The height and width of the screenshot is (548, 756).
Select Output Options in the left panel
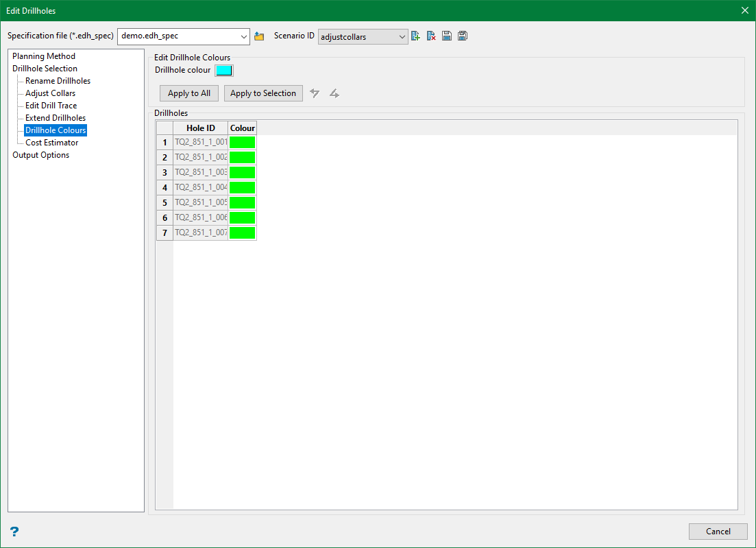click(x=40, y=155)
